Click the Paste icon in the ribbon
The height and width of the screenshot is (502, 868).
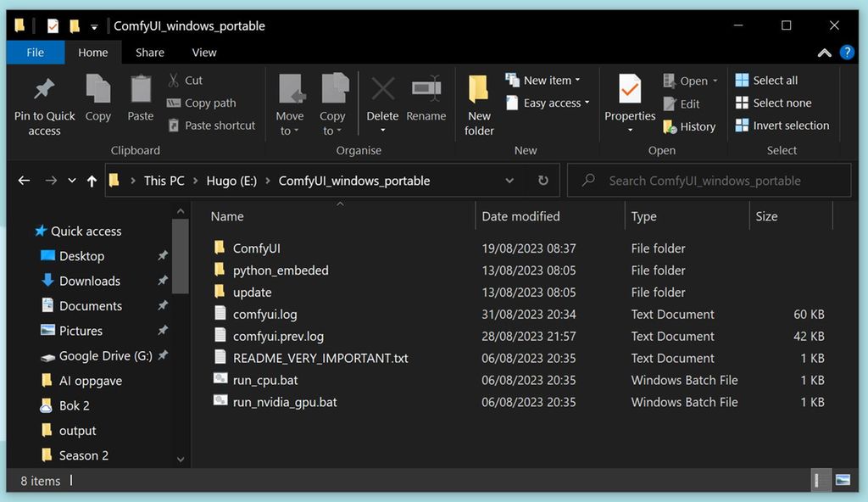click(x=140, y=93)
